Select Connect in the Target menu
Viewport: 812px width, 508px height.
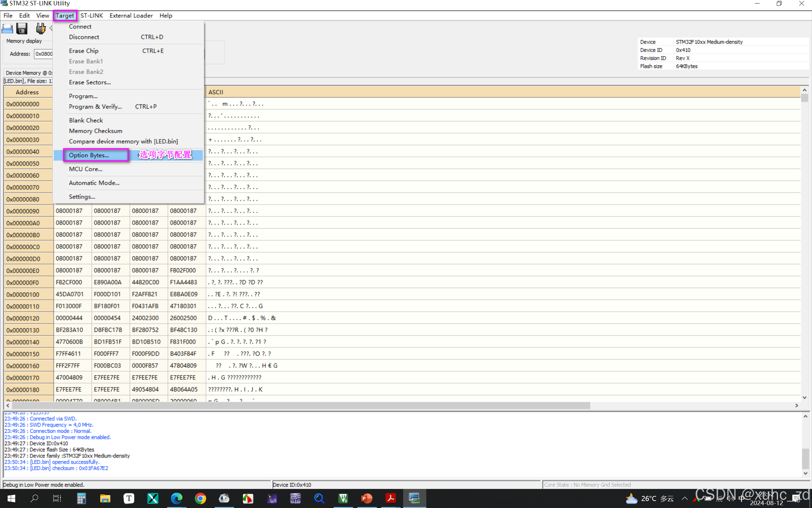coord(128,27)
